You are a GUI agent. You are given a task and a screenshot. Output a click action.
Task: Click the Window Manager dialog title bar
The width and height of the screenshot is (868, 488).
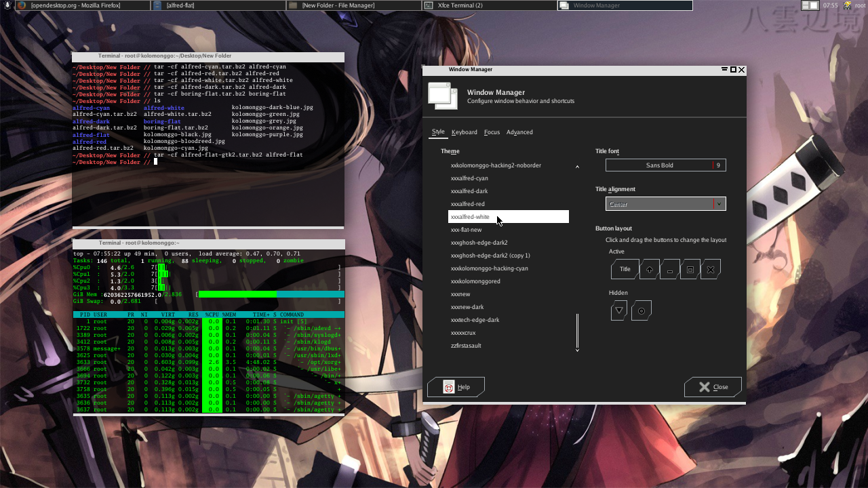point(584,70)
